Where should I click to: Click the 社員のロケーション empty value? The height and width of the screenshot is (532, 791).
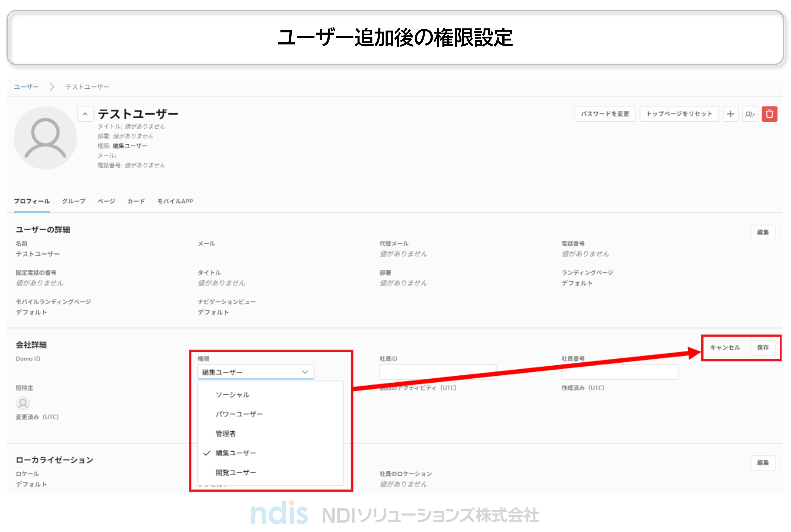(x=404, y=485)
